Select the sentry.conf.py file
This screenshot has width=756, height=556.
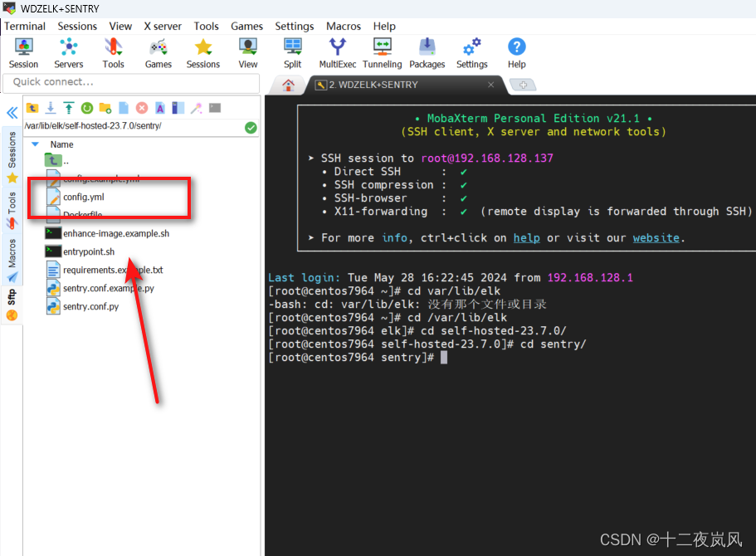tap(90, 307)
